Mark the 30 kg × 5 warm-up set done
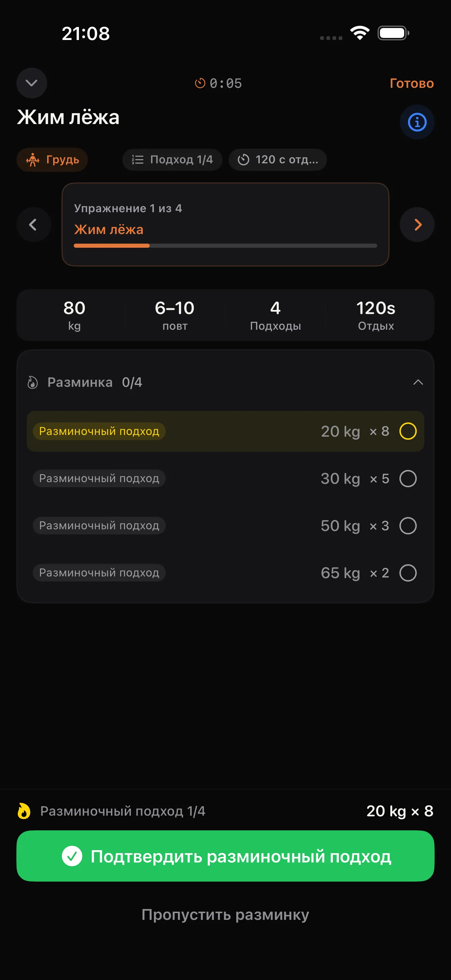 (x=408, y=478)
